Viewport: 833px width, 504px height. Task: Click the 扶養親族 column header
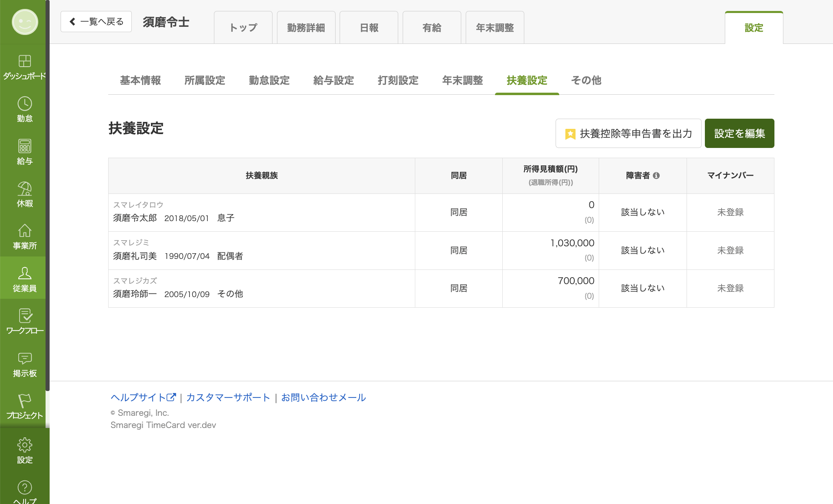(x=262, y=176)
